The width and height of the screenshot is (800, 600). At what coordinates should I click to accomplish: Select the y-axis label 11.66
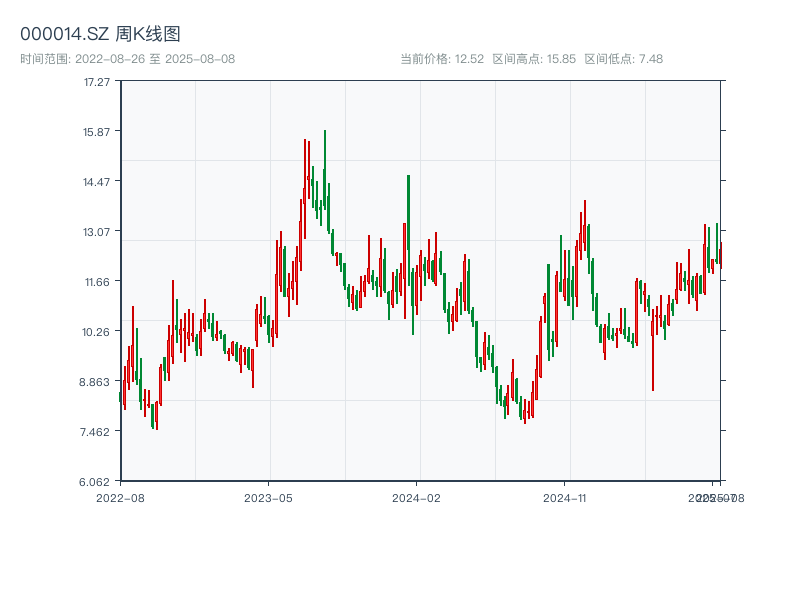[x=97, y=282]
